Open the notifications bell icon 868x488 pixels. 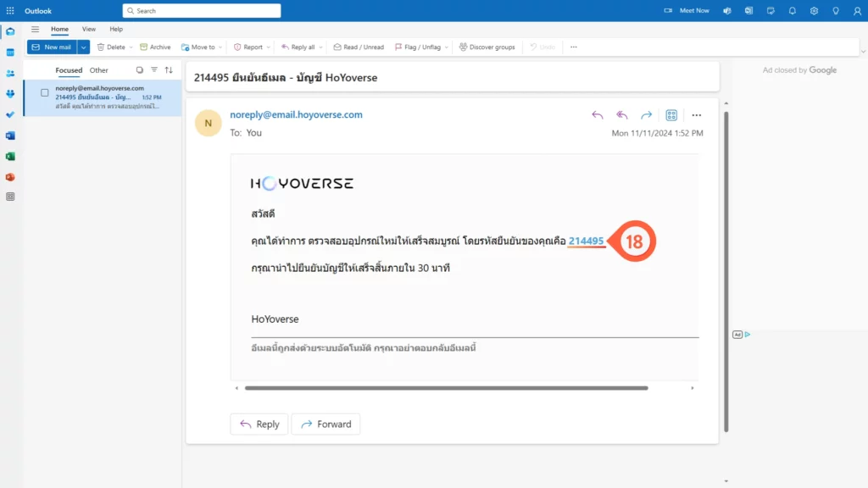click(x=793, y=10)
